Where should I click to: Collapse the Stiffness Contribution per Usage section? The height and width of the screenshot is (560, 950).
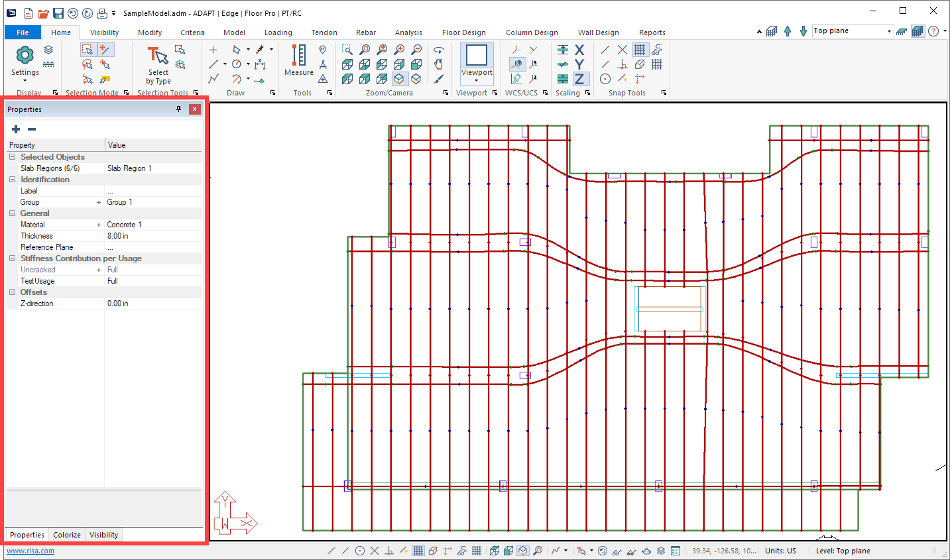click(13, 258)
